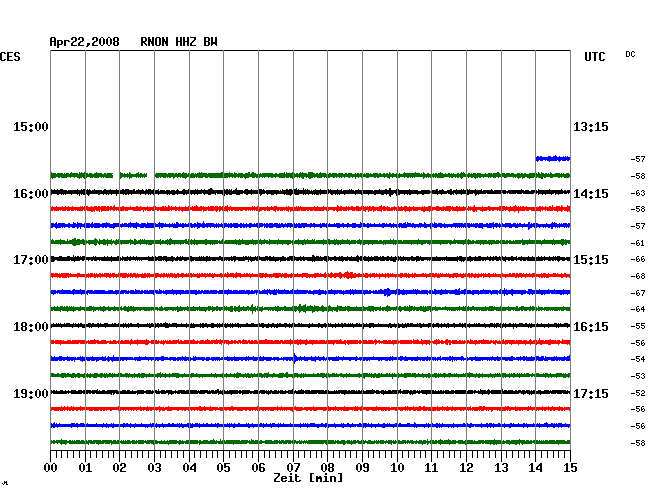Click minute tick label 11
This screenshot has height=494, width=650.
click(x=431, y=468)
